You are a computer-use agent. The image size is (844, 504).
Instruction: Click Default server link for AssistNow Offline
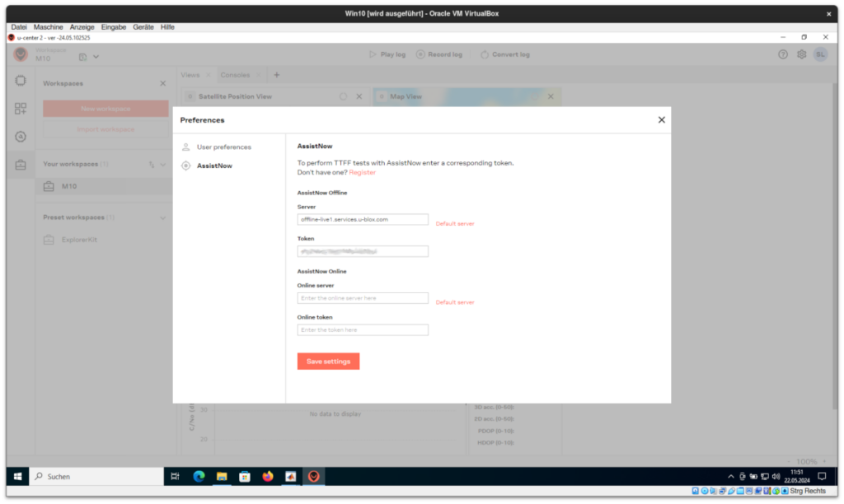click(x=455, y=224)
